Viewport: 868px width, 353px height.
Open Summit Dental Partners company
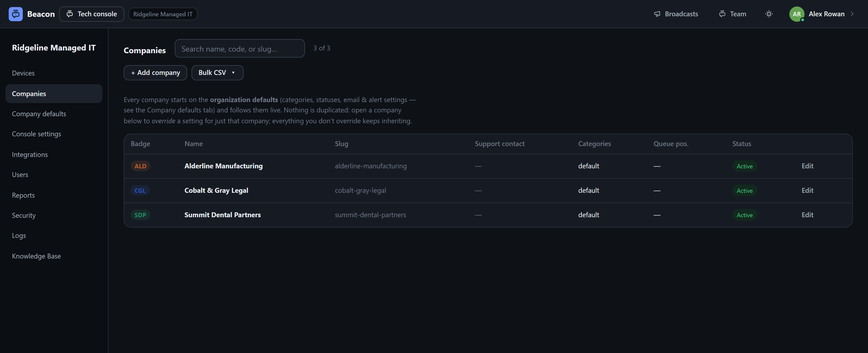pos(222,215)
